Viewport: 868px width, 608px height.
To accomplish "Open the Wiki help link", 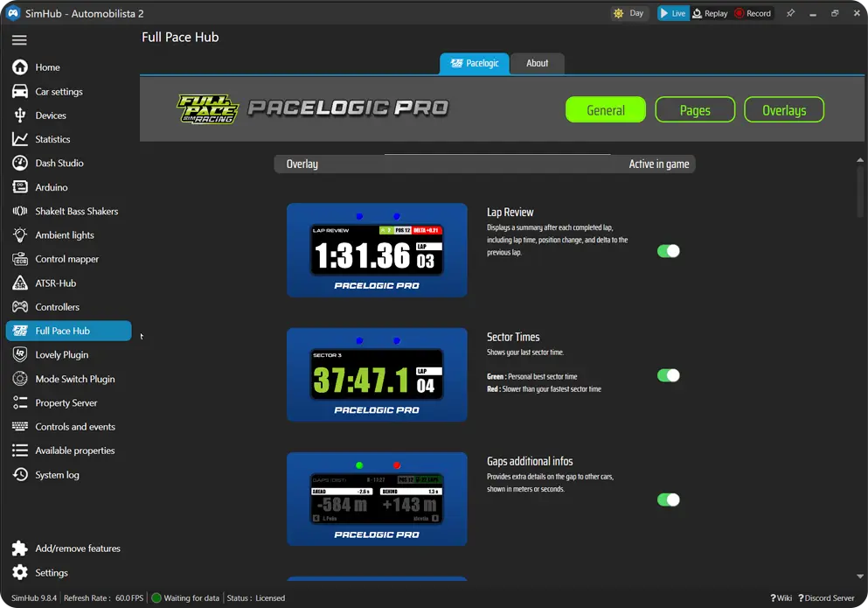I will click(781, 598).
